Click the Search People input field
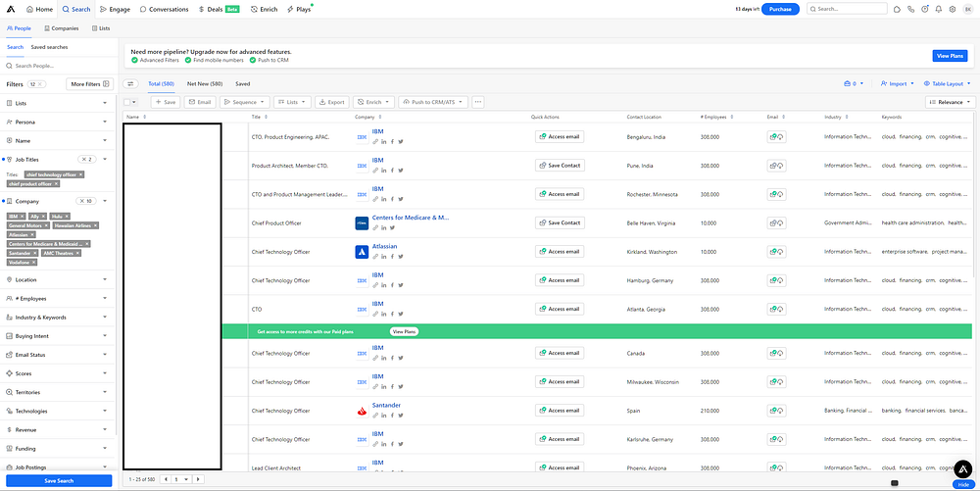 tap(59, 66)
